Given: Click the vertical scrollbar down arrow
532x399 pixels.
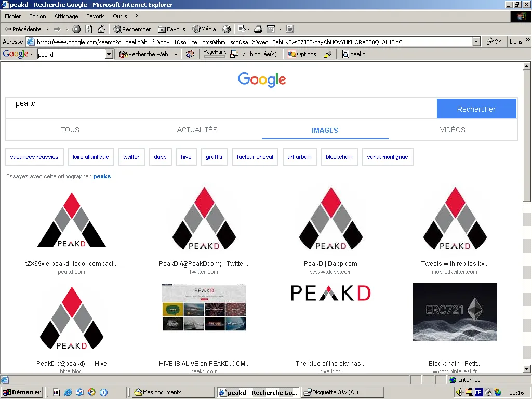Looking at the screenshot, I should point(527,369).
